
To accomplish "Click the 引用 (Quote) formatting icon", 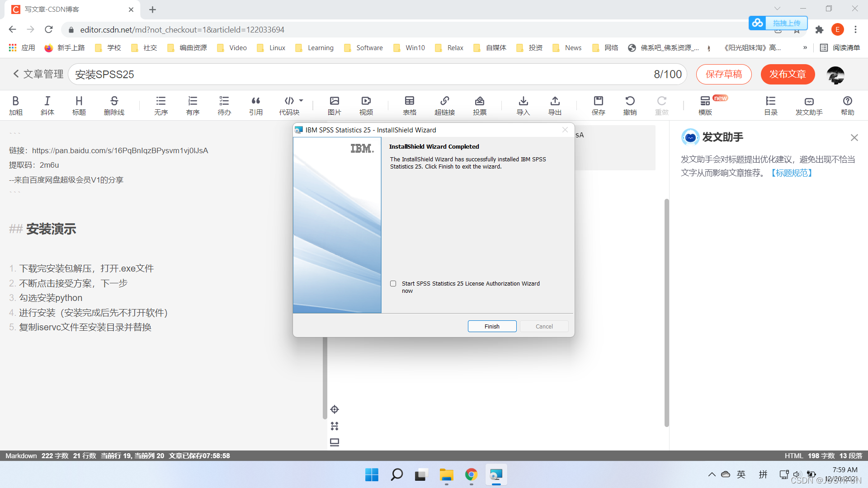I will 256,104.
